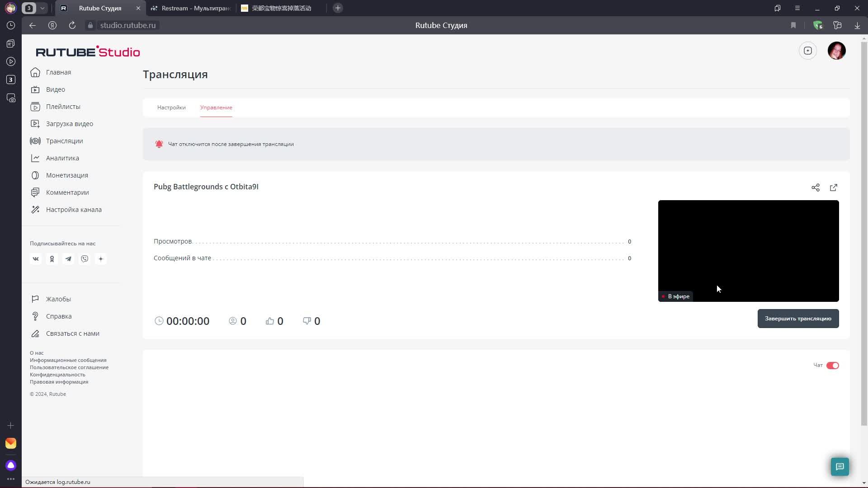Switch to the Настройки tab
Image resolution: width=868 pixels, height=488 pixels.
171,108
